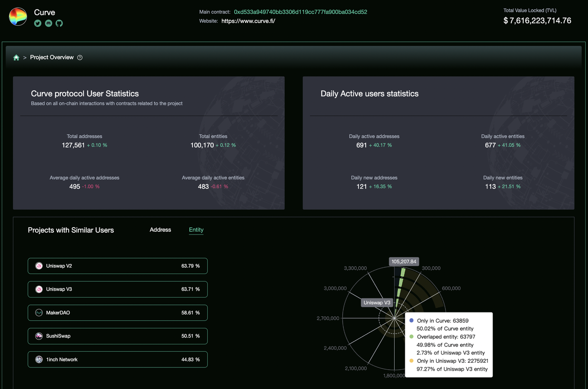Click the 63.79 % percentage for Uniswap V2
This screenshot has width=588, height=389.
(x=191, y=266)
